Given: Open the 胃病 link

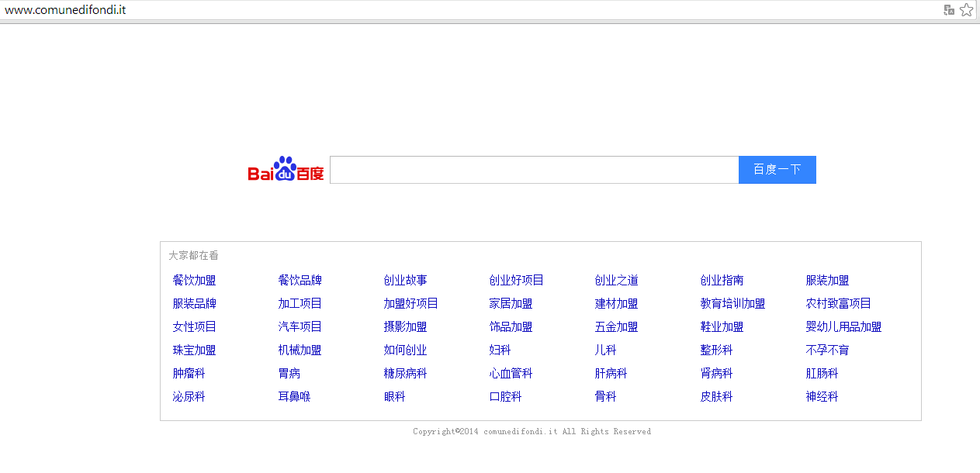Looking at the screenshot, I should [289, 374].
